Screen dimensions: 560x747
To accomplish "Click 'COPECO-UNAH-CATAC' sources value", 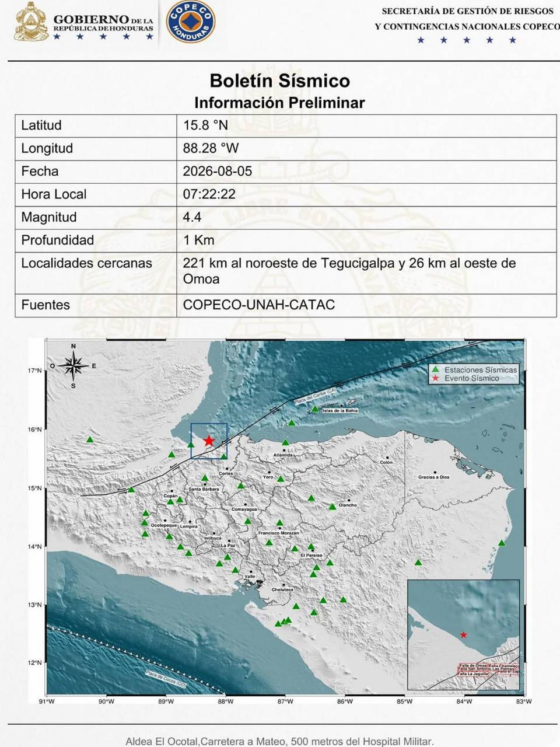I will [259, 305].
